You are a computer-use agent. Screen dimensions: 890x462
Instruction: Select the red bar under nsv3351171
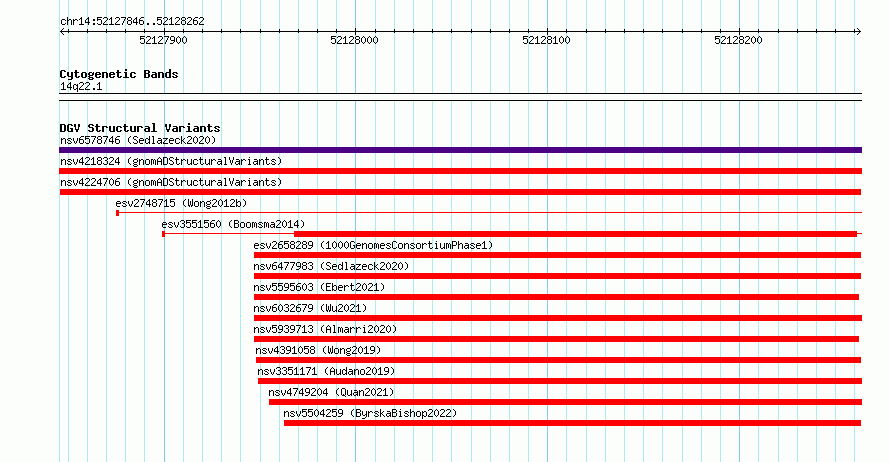coord(560,381)
